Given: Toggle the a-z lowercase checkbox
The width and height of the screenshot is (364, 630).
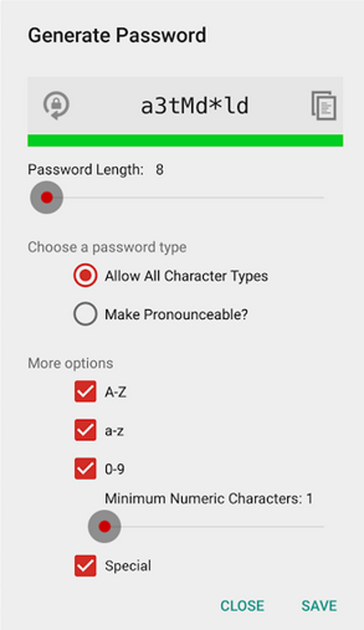Looking at the screenshot, I should pyautogui.click(x=86, y=430).
